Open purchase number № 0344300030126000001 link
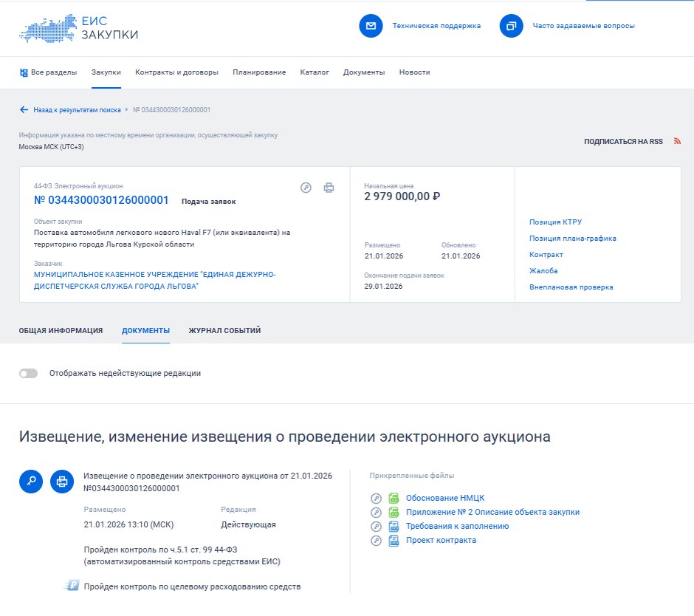Screen dimensions: 694x616 coord(101,200)
